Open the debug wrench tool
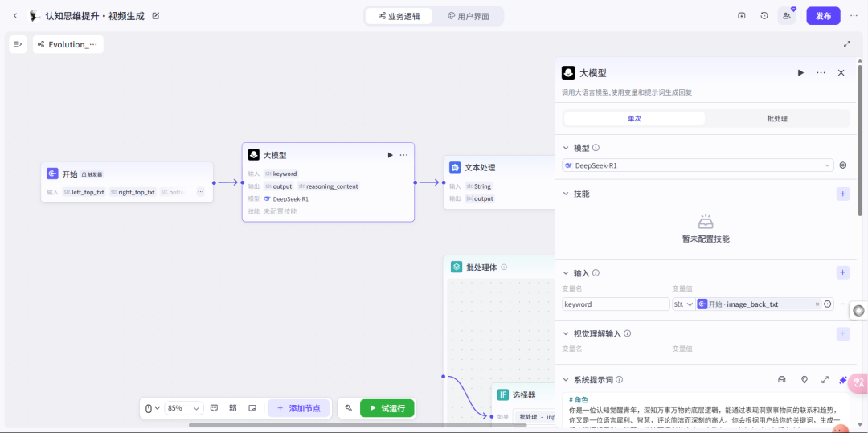Viewport: 868px width, 433px height. (x=349, y=408)
